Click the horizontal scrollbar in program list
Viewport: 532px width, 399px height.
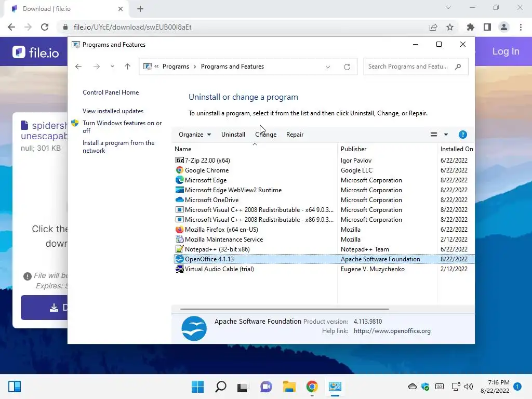point(284,309)
